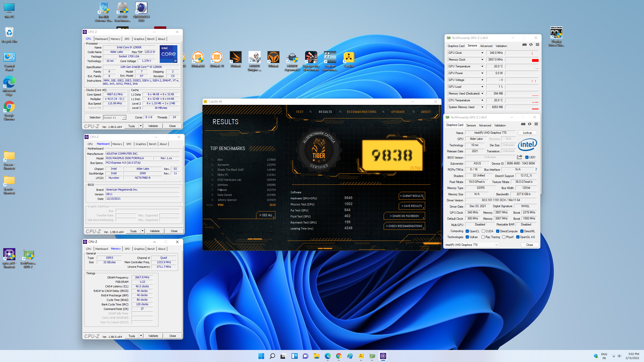Click refresh icon in GPU-Z Graphics Card window

530,124
